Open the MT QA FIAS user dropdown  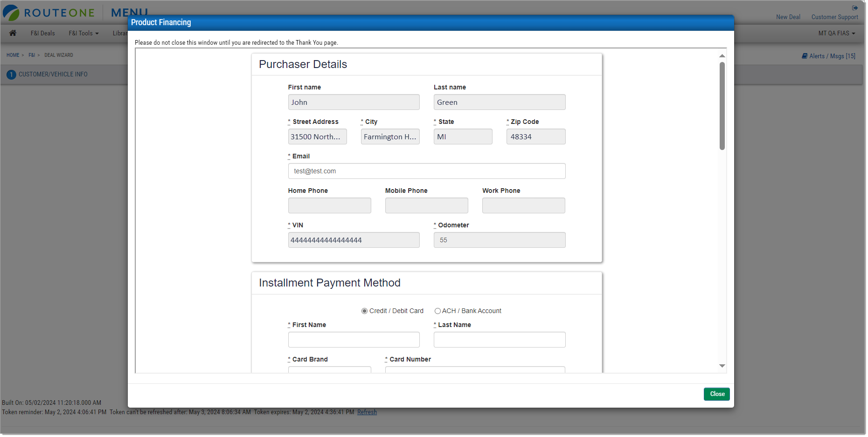[x=836, y=33]
